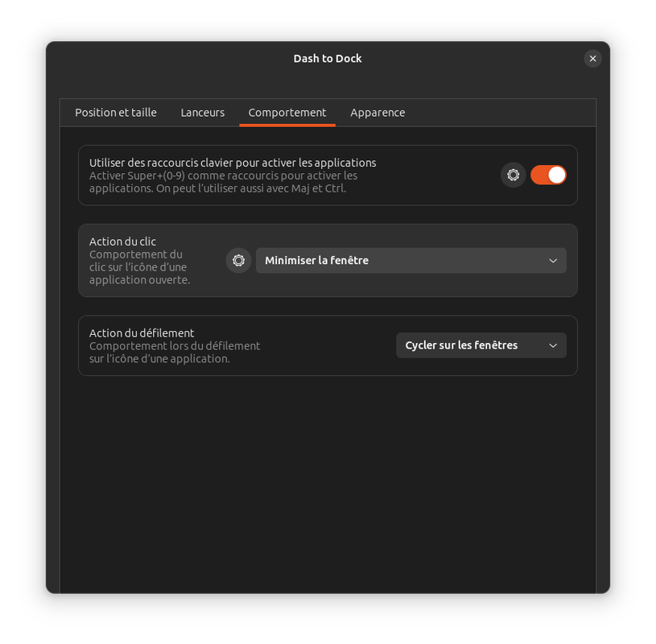The width and height of the screenshot is (656, 644).
Task: Open click action settings gear
Action: point(238,260)
